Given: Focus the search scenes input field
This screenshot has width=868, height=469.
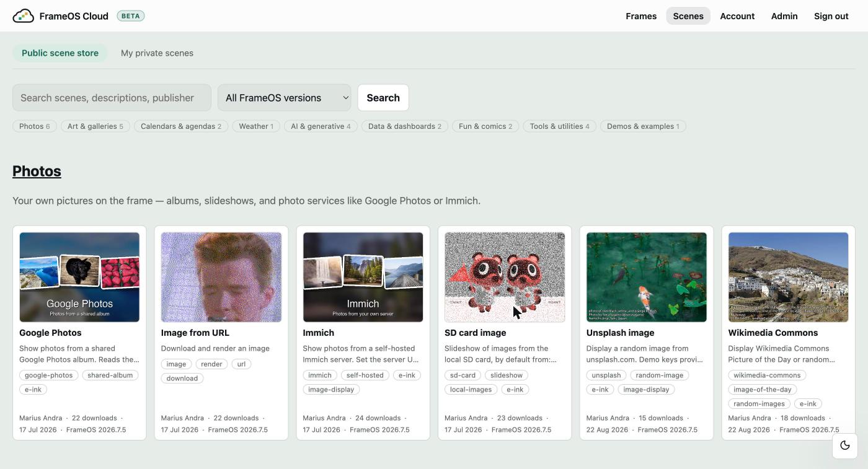Looking at the screenshot, I should (x=112, y=98).
